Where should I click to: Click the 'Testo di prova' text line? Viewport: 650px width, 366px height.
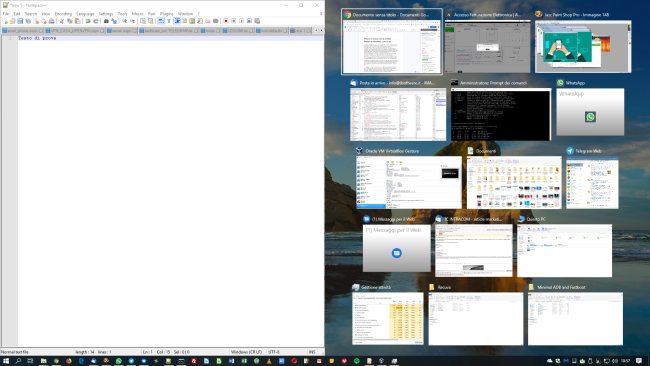click(37, 38)
